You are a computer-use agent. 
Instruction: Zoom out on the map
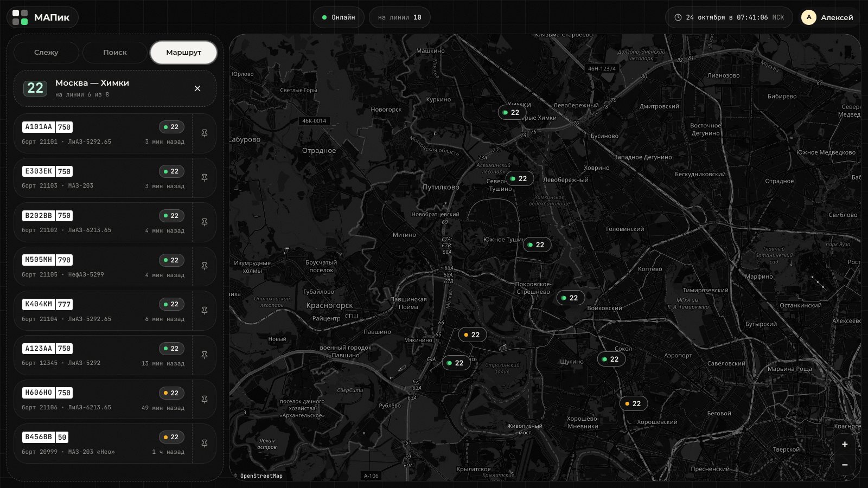(845, 465)
